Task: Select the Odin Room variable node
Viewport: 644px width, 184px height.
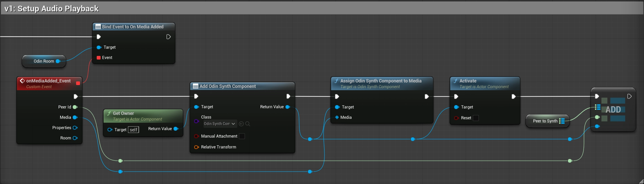Action: tap(44, 61)
